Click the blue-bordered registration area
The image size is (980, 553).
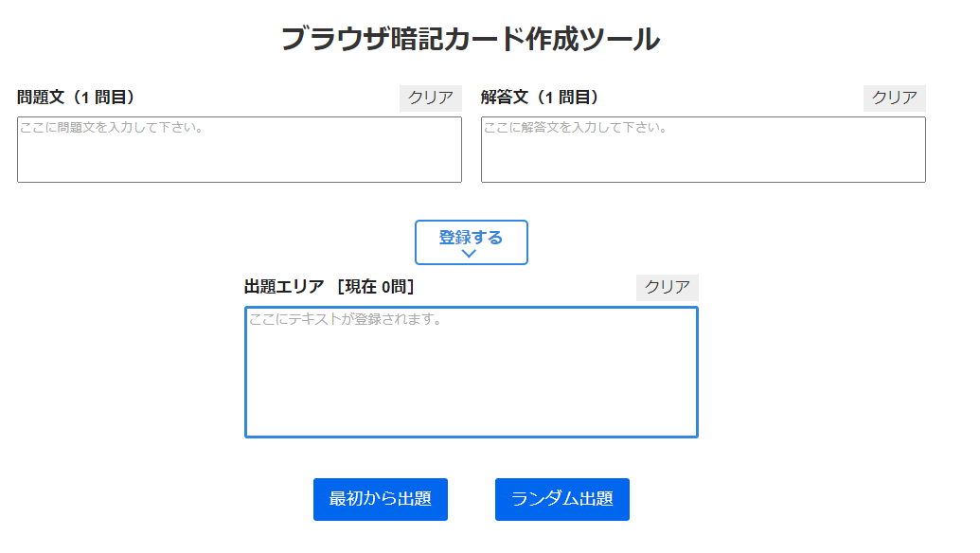click(471, 241)
